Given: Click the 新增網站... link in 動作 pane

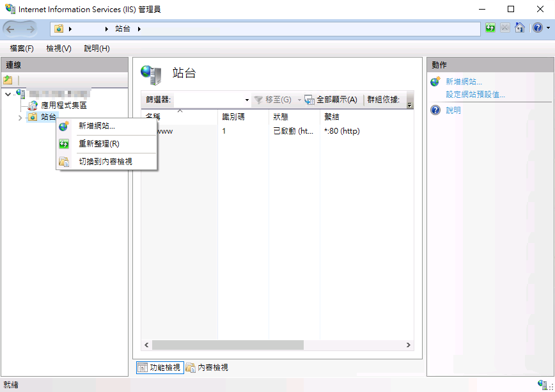Looking at the screenshot, I should [464, 82].
